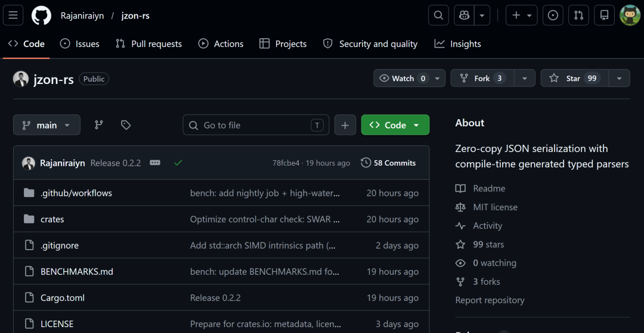Expand the Copilot dropdown arrow
644x333 pixels.
click(x=482, y=15)
